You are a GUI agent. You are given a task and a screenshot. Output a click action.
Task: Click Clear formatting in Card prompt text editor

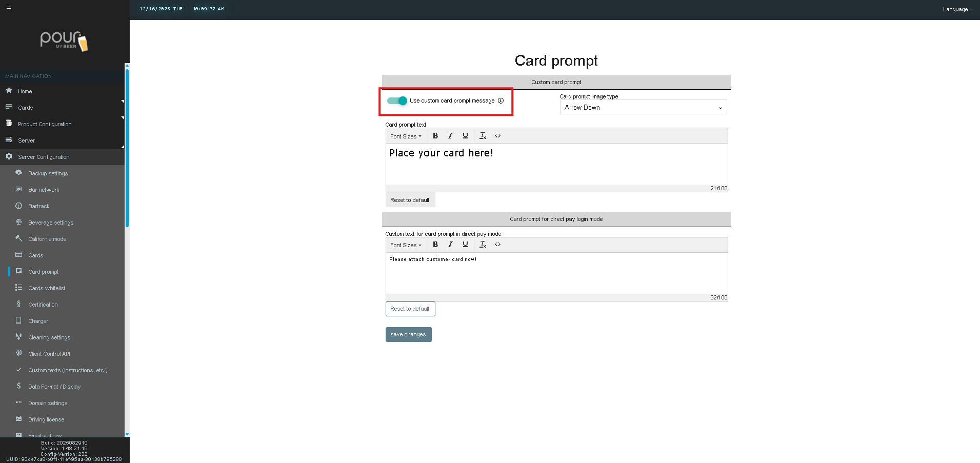point(483,136)
